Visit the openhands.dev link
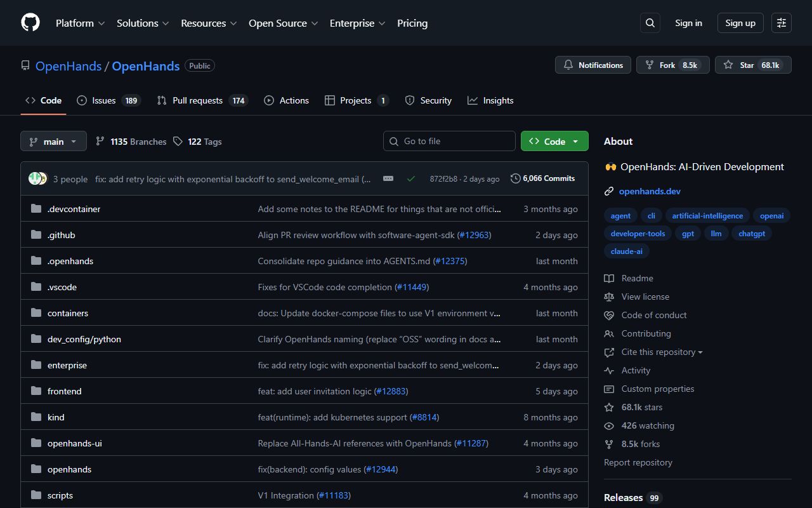 [650, 191]
